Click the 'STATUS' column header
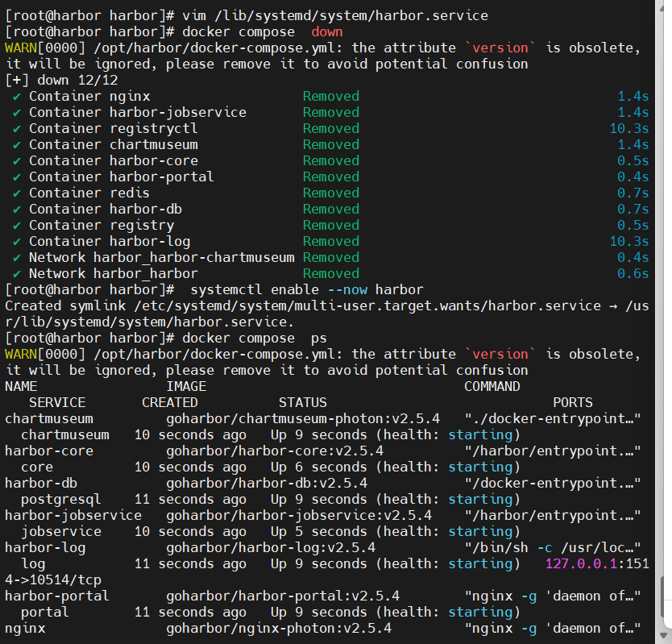This screenshot has height=644, width=672. [x=303, y=403]
